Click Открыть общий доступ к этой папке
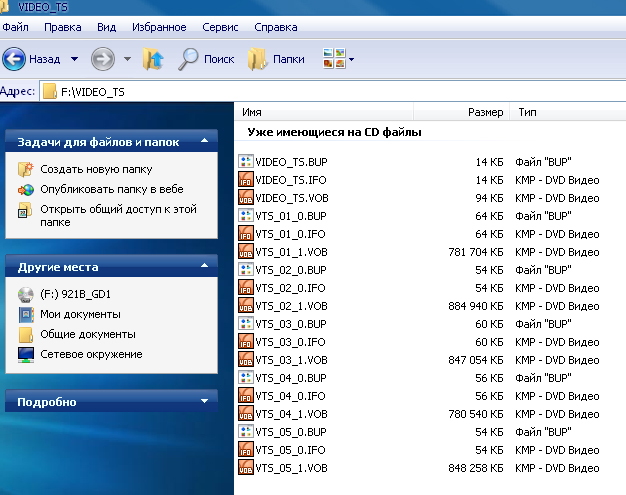The width and height of the screenshot is (626, 495). [x=118, y=216]
